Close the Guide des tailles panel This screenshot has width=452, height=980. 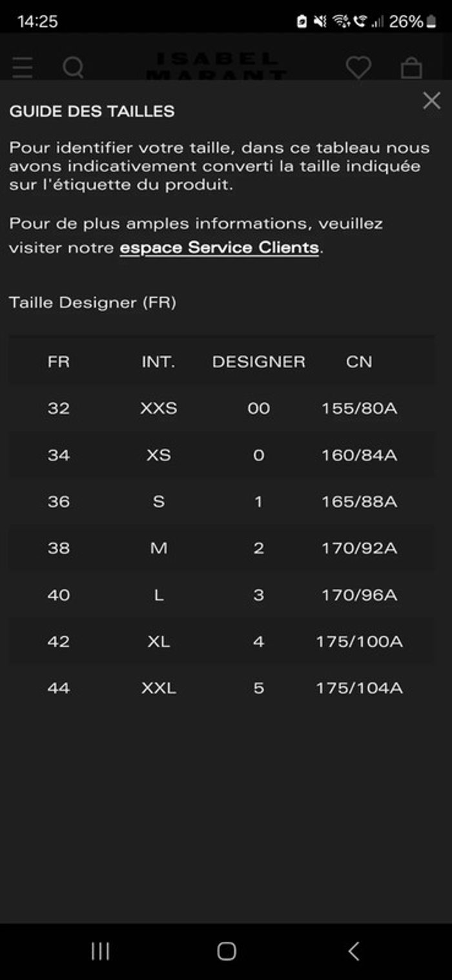tap(431, 101)
